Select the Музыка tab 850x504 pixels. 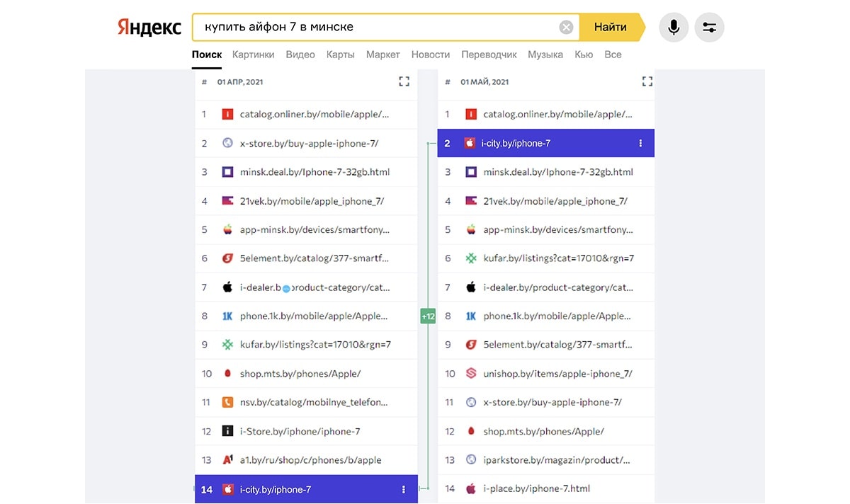click(x=545, y=55)
